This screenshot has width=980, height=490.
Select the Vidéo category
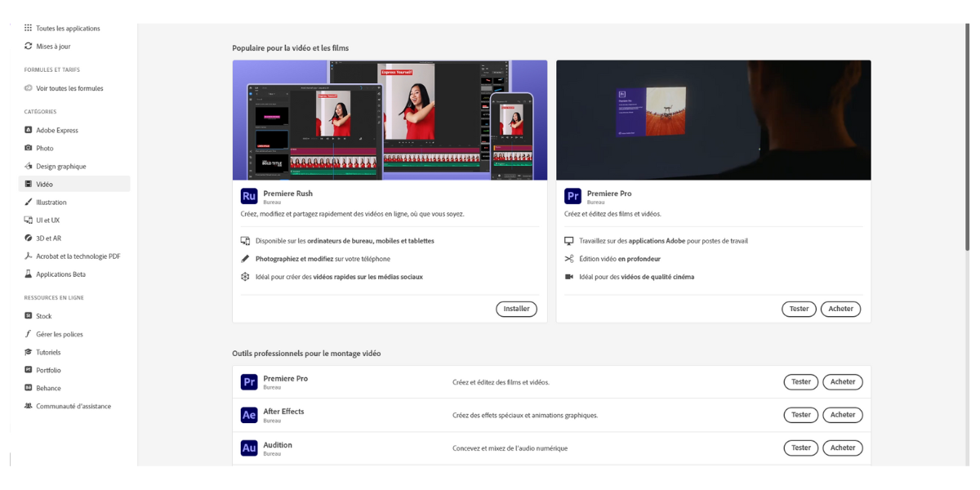(74, 185)
